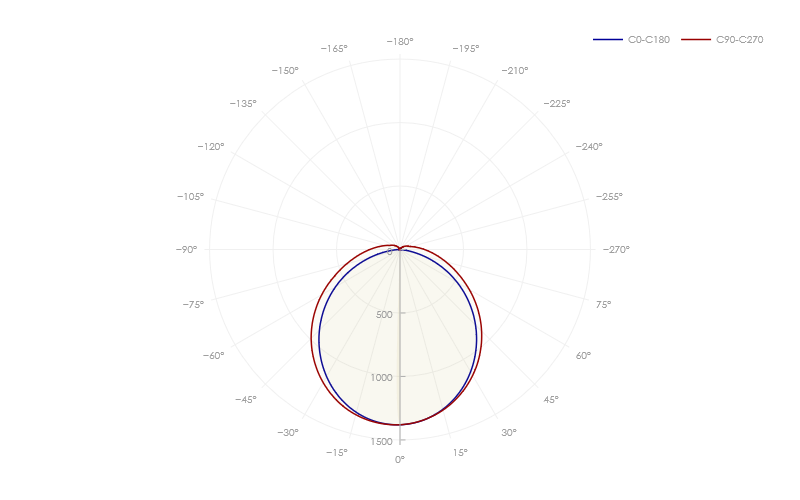
Task: Click the negative −75° angle label
Action: 193,305
